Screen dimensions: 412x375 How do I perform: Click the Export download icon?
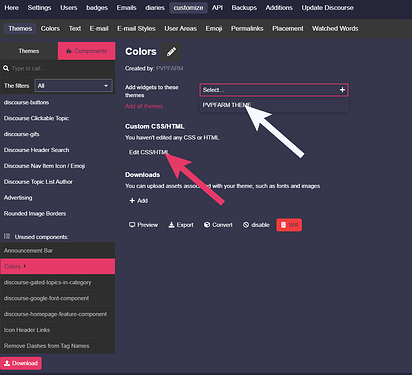pos(171,225)
